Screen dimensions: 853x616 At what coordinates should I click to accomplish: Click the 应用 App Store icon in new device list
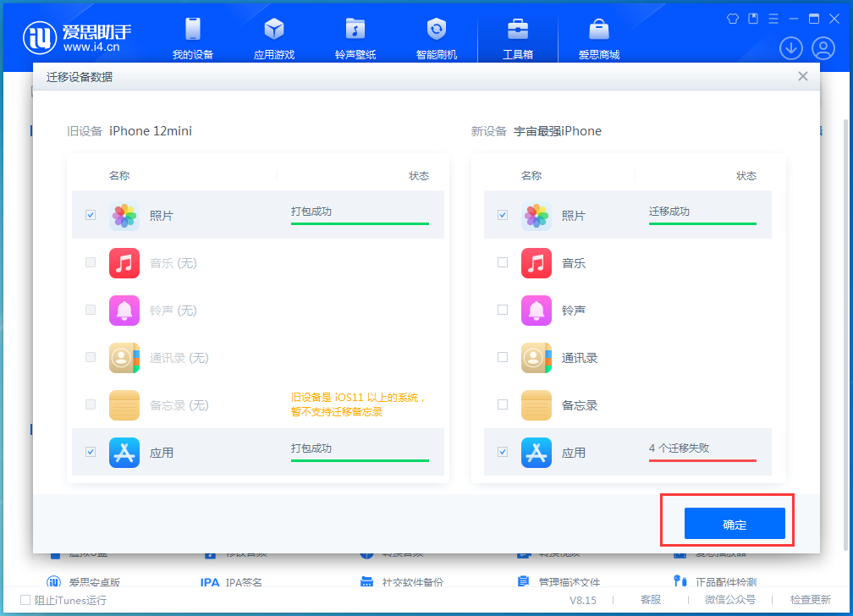537,453
